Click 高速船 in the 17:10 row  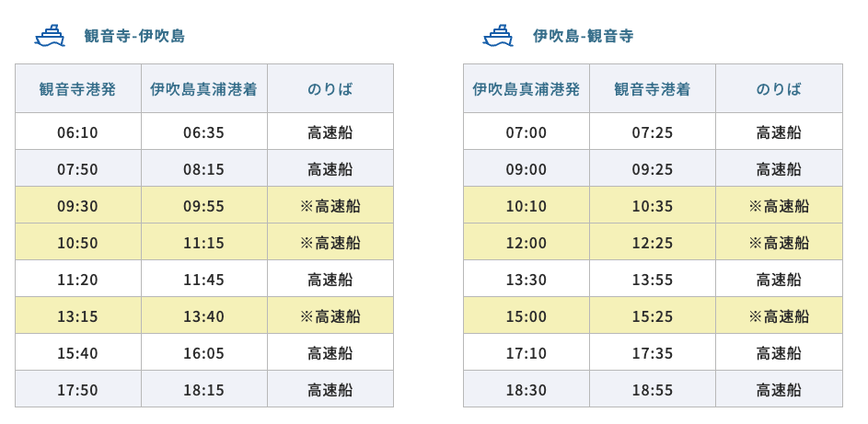[x=779, y=352]
